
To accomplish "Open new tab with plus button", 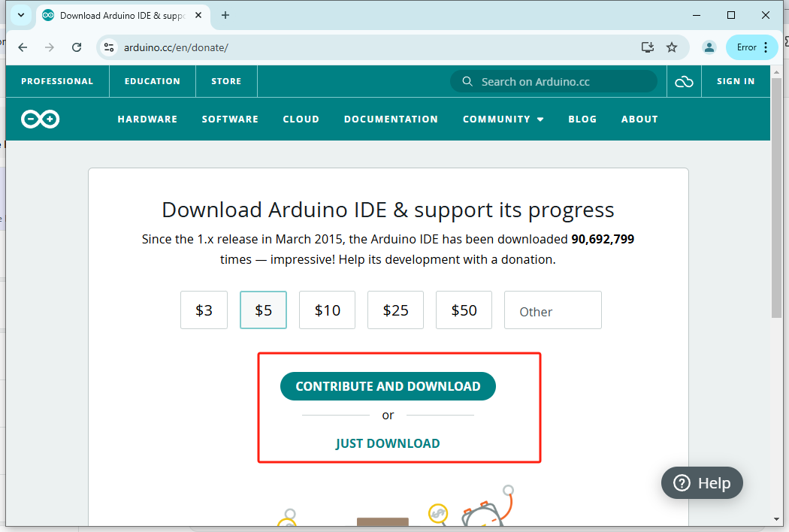I will [225, 15].
